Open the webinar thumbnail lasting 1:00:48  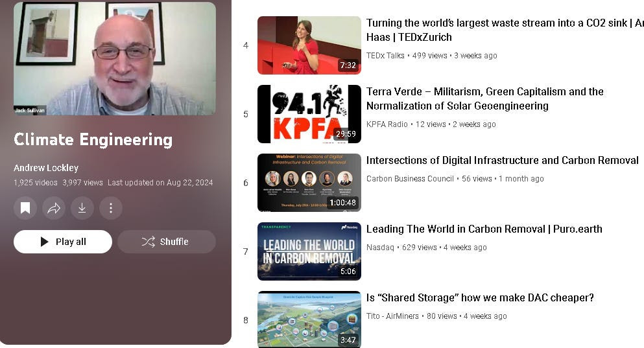pos(309,183)
